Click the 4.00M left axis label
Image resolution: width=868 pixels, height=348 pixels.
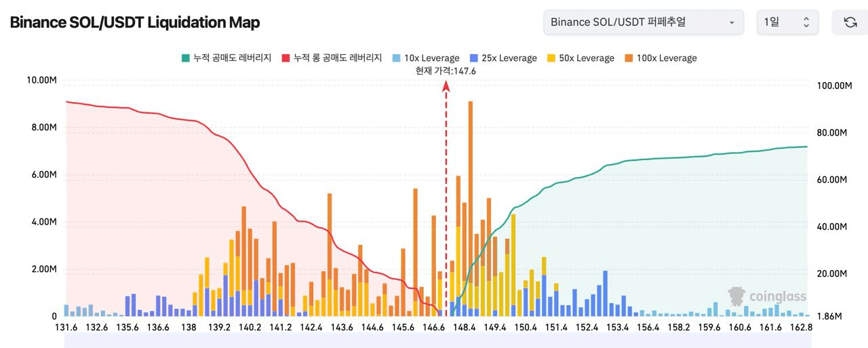tap(44, 222)
